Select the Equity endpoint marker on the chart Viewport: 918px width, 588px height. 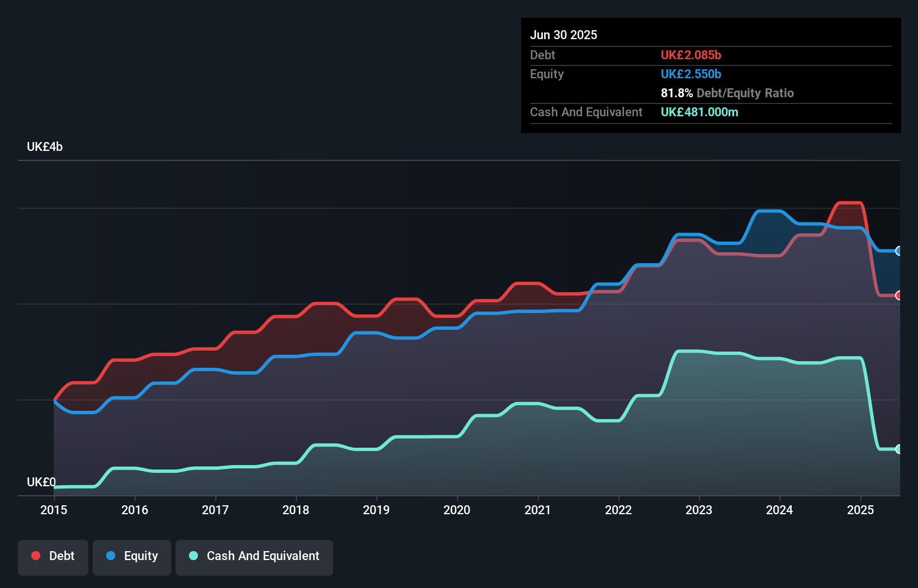(899, 252)
